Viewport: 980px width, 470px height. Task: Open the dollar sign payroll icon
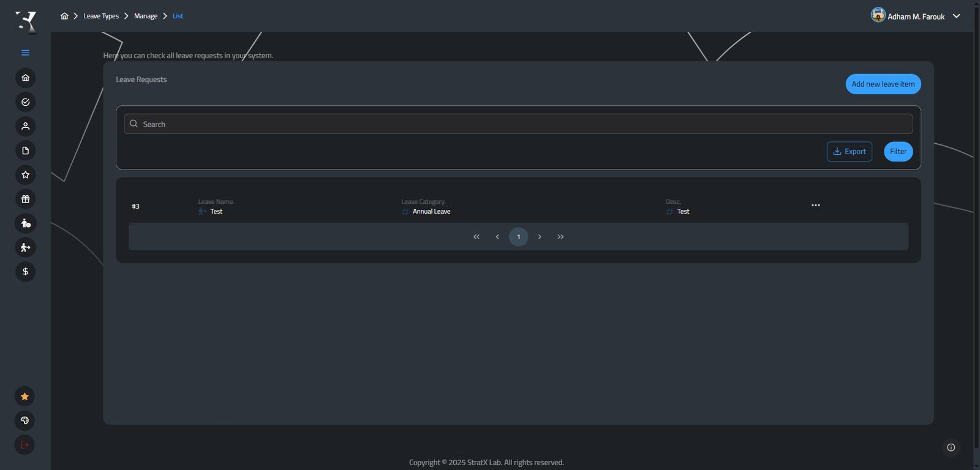[26, 272]
